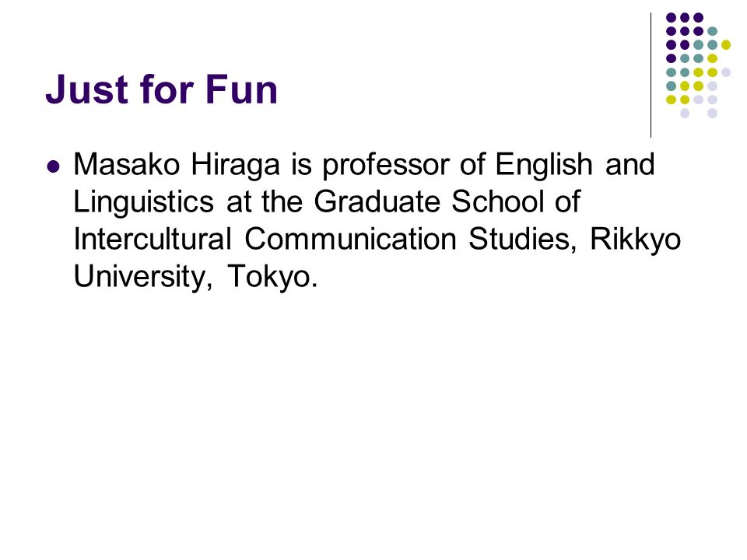Select the word 'School' in the text
This screenshot has width=747, height=560.
point(497,201)
